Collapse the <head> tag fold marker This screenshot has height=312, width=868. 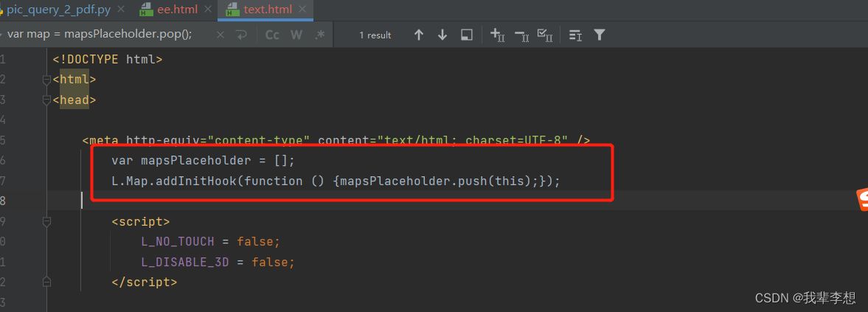(x=46, y=100)
